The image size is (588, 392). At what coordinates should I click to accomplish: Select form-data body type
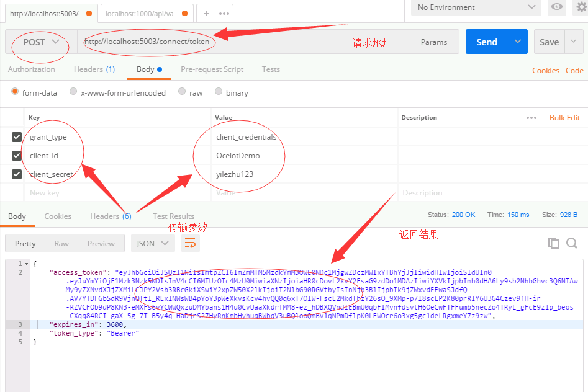pyautogui.click(x=15, y=91)
